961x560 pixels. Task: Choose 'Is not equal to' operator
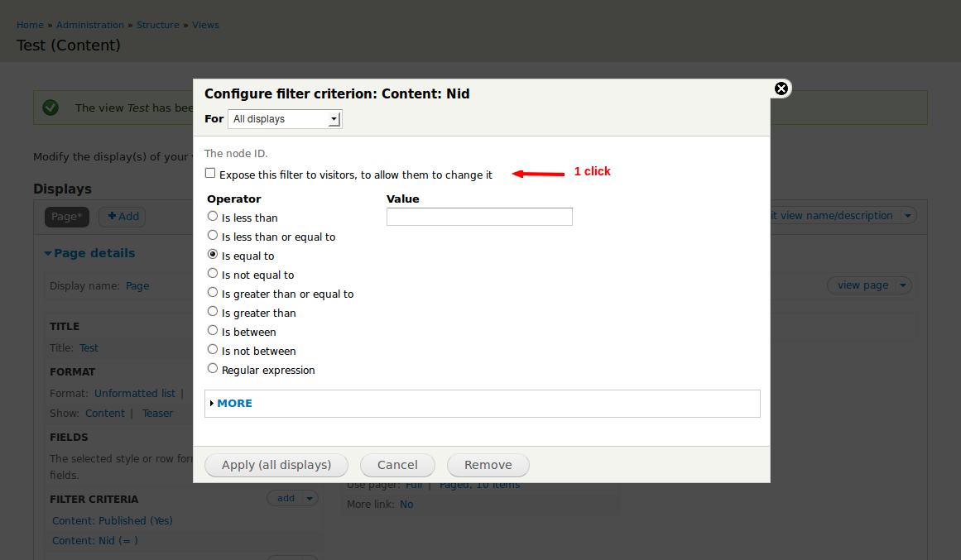point(213,274)
